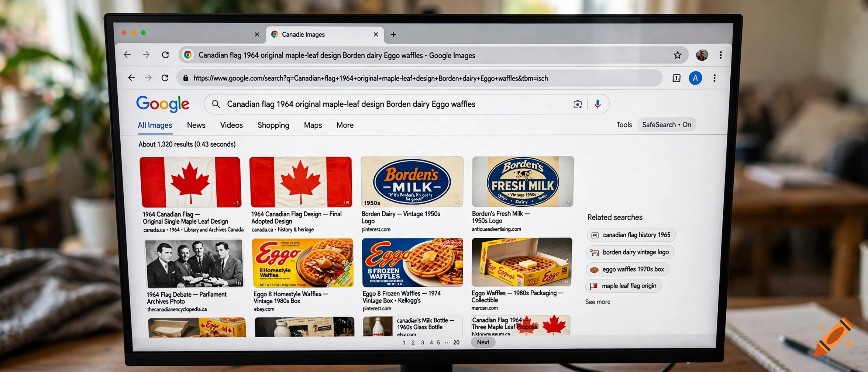
Task: Open the three-dot menu beside the 'A' avatar
Action: coord(714,78)
